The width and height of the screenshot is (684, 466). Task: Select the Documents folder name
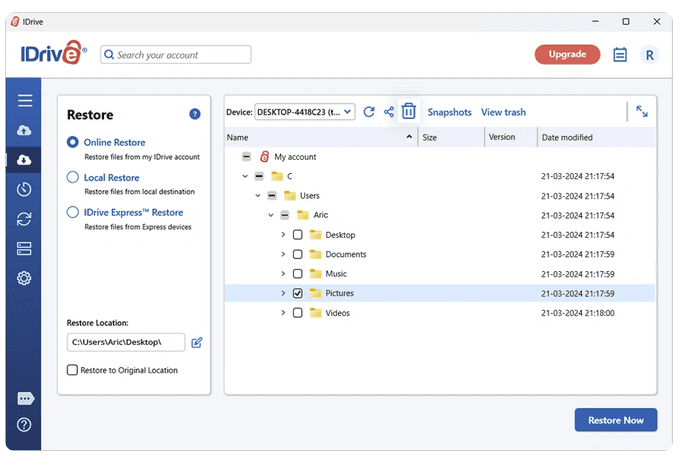click(x=346, y=254)
